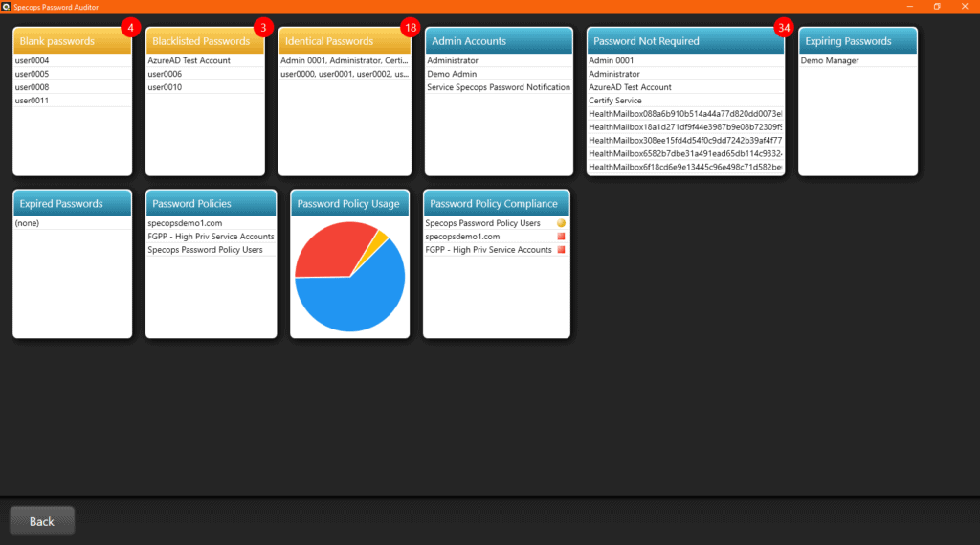Select the user0000, user0001 identical passwords row

click(x=345, y=74)
